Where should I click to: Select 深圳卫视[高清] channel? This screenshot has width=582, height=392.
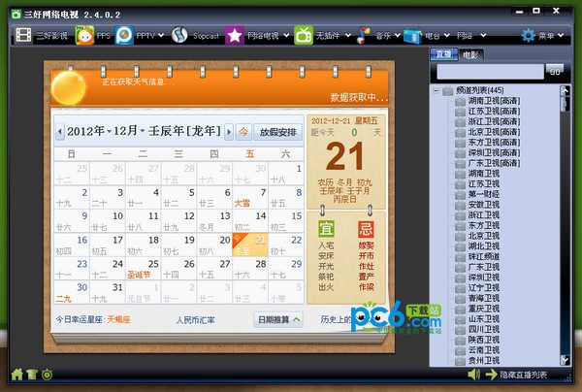(494, 153)
